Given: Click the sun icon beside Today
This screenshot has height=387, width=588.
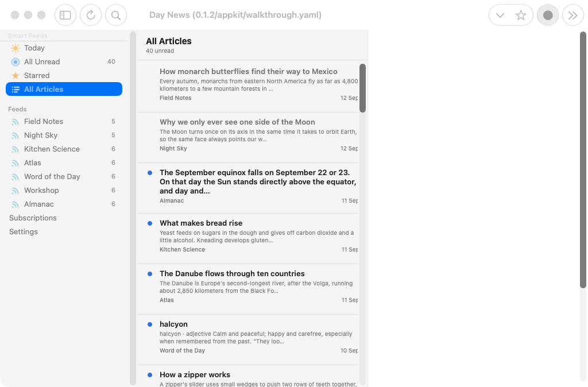Looking at the screenshot, I should (16, 48).
